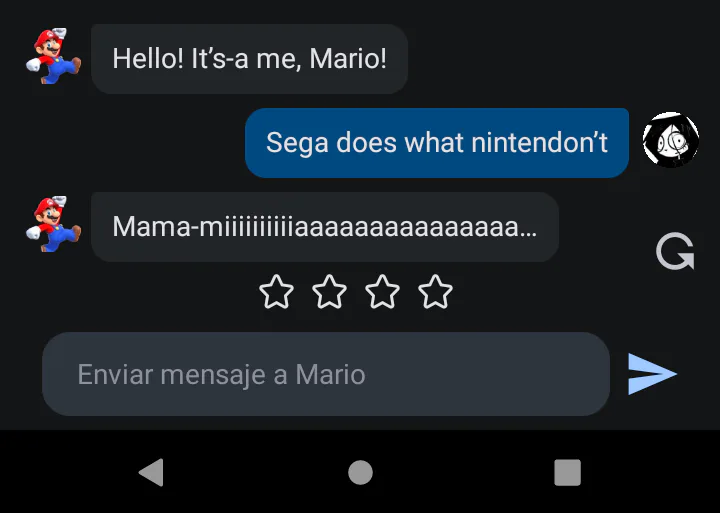
Task: Select the 'Hello! It's-a me, Mario!' bubble
Action: 249,59
